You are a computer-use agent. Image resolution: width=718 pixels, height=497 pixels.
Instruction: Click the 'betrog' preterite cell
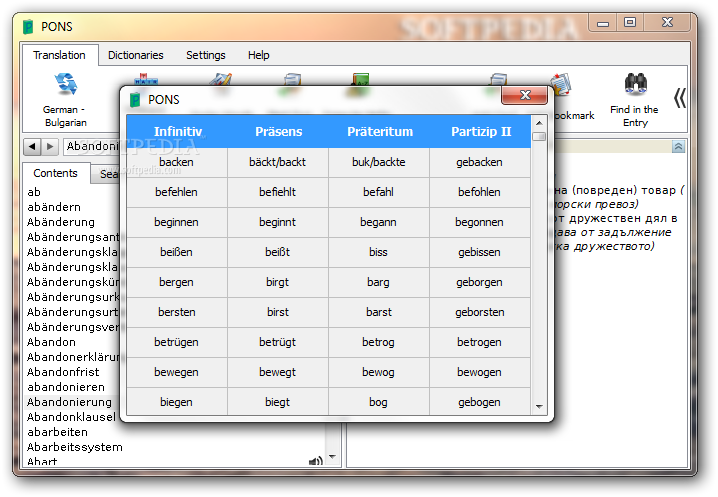pyautogui.click(x=379, y=342)
